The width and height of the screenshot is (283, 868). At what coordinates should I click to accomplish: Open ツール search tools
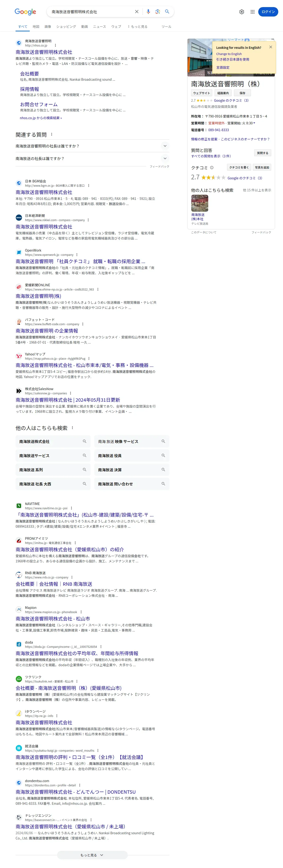(166, 27)
